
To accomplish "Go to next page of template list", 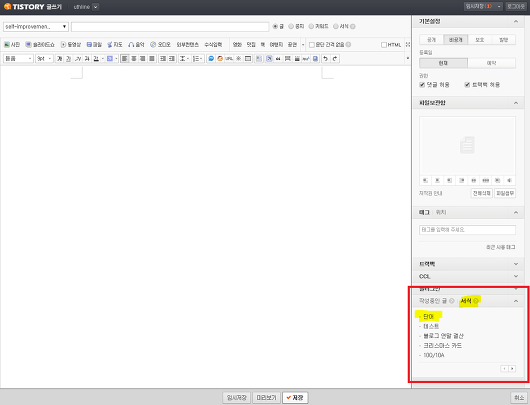I will pos(512,368).
